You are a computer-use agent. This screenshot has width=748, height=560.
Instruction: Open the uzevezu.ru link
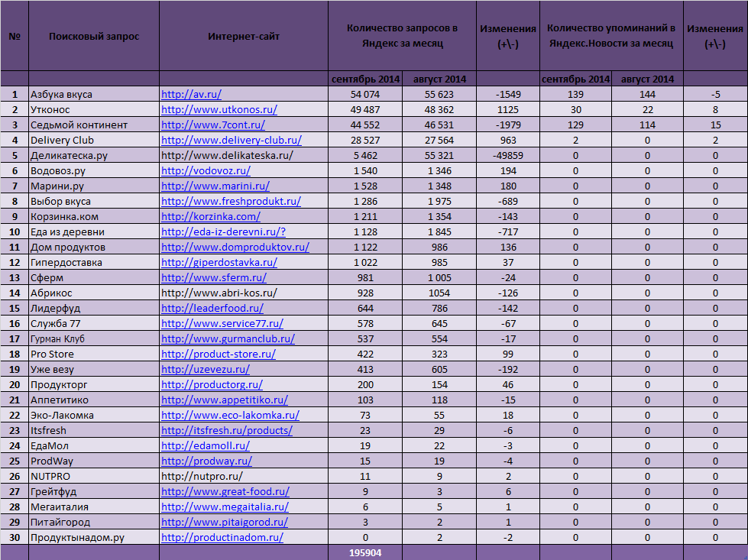(206, 369)
